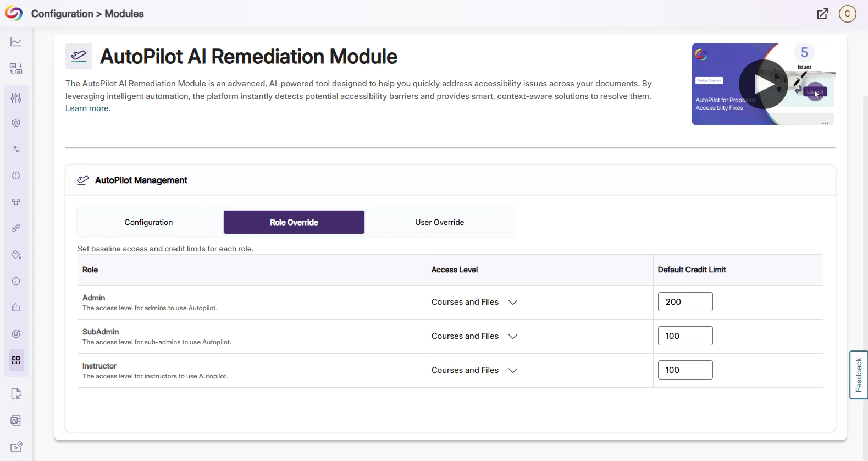Open the tag labels sidebar icon

16,255
